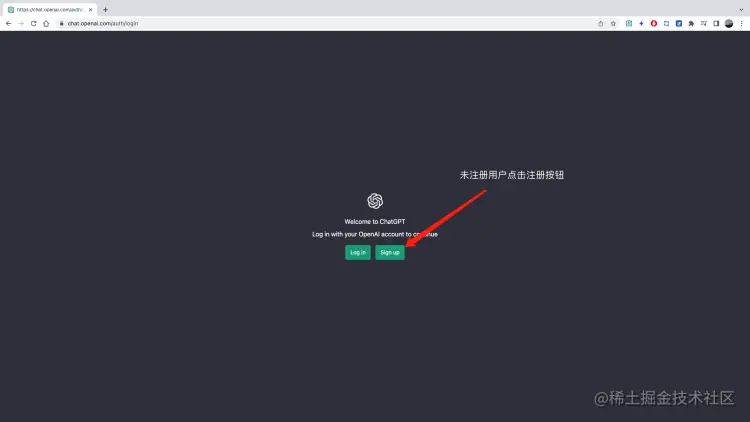Viewport: 750px width, 422px height.
Task: Share this page from the address bar
Action: click(x=601, y=23)
